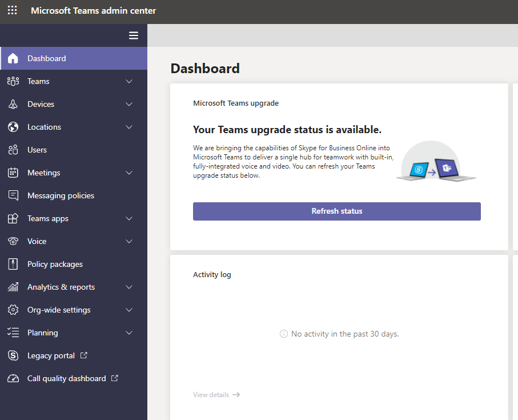Click the Skype to Teams upgrade illustration
This screenshot has width=518, height=420.
pos(436,162)
